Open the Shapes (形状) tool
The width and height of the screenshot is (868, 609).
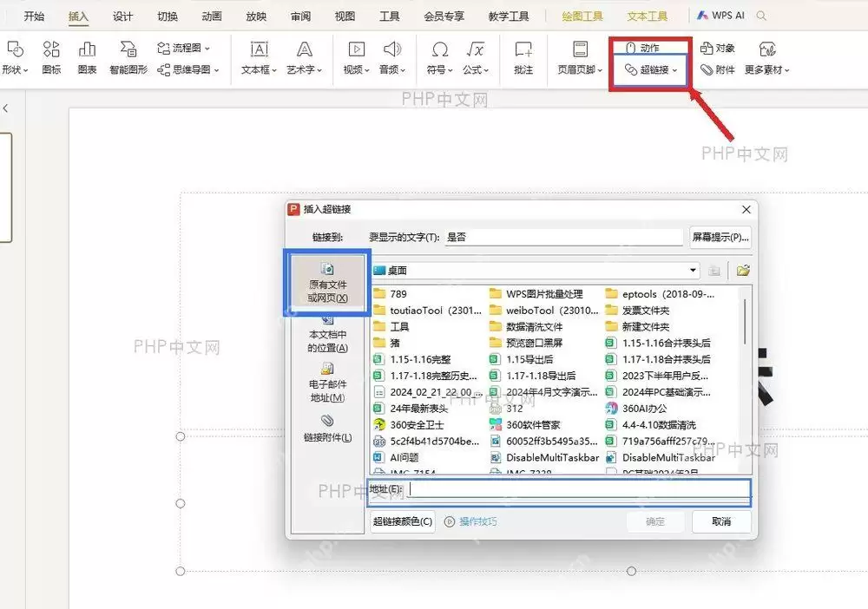tap(15, 57)
